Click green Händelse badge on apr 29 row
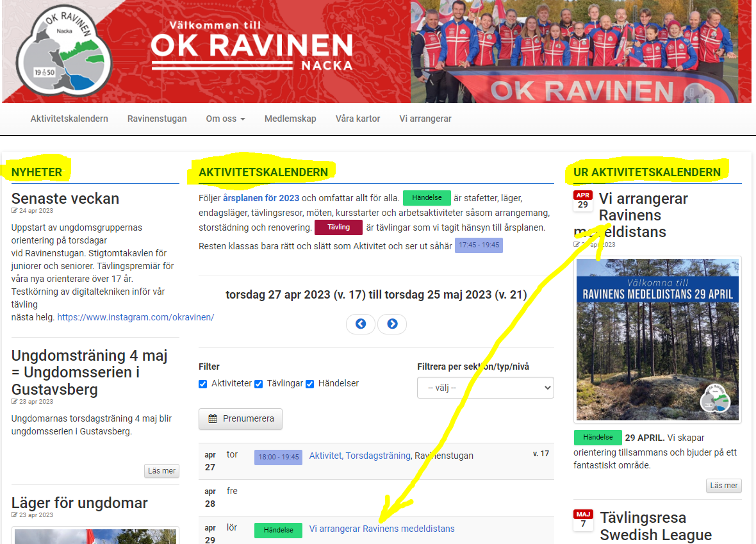756x544 pixels. click(278, 530)
